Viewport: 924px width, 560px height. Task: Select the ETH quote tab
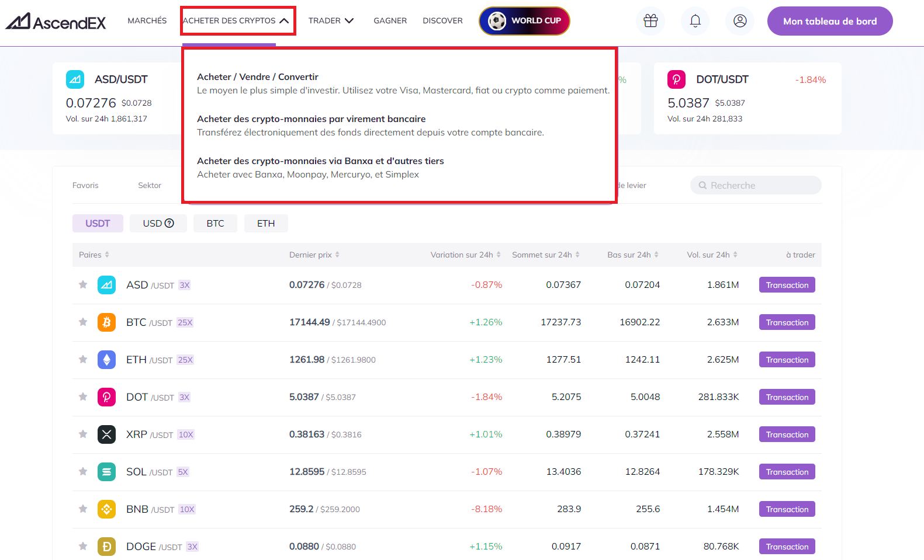(x=266, y=223)
